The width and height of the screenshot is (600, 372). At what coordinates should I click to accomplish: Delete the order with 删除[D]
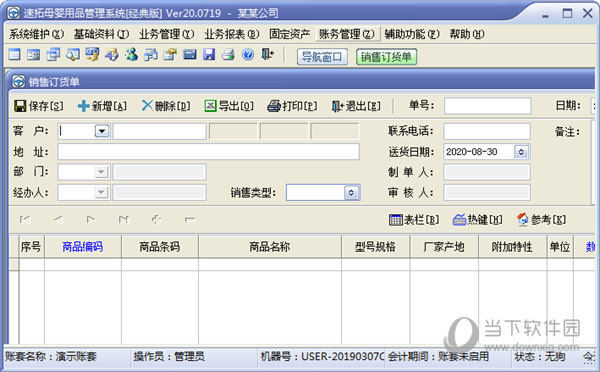166,106
